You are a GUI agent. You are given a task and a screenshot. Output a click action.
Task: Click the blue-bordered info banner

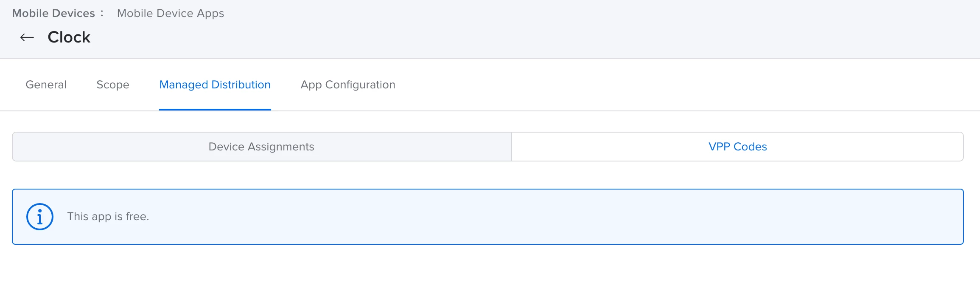pyautogui.click(x=488, y=217)
